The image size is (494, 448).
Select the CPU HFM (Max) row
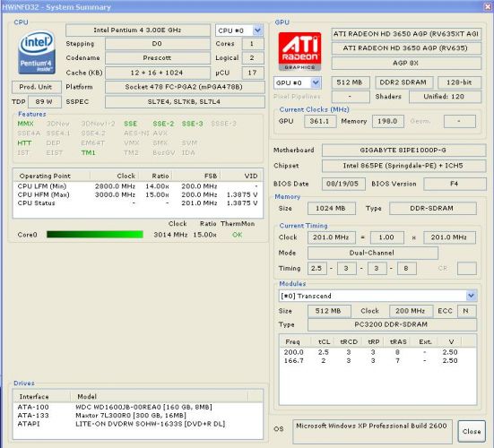tap(138, 194)
